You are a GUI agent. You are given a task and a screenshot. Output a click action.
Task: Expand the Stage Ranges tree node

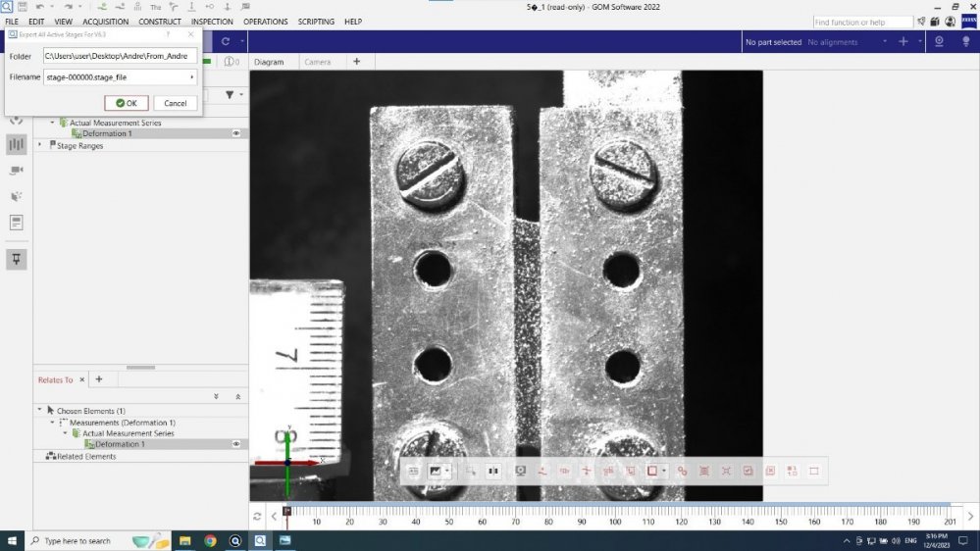pos(40,145)
